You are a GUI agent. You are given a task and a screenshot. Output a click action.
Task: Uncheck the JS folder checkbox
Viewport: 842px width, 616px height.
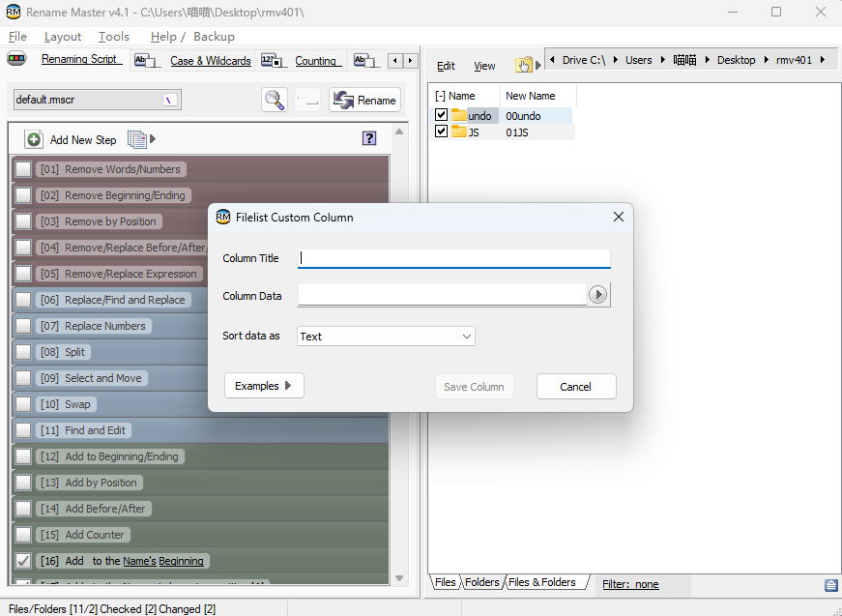coord(442,132)
